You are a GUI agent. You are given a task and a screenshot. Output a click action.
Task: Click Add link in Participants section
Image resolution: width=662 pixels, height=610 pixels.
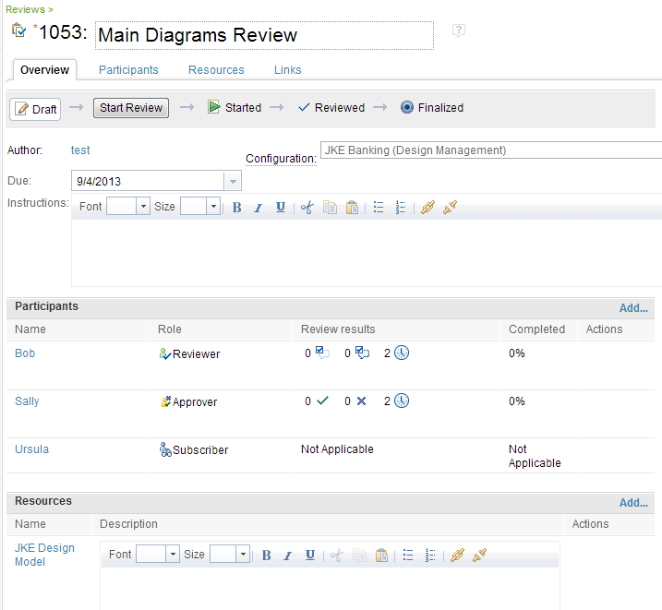click(633, 309)
